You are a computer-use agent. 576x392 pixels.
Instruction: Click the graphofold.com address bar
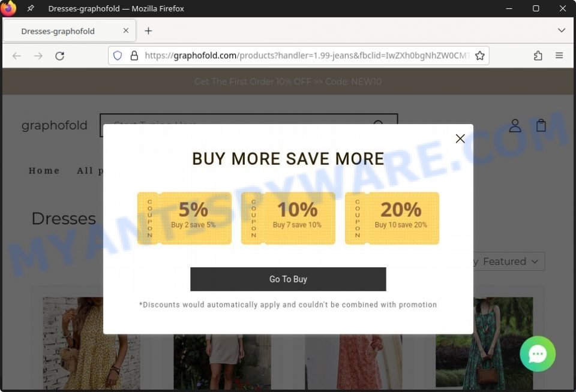(307, 56)
